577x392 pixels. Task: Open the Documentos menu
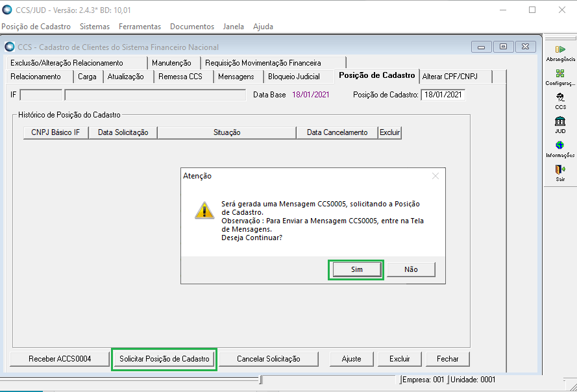pyautogui.click(x=192, y=27)
